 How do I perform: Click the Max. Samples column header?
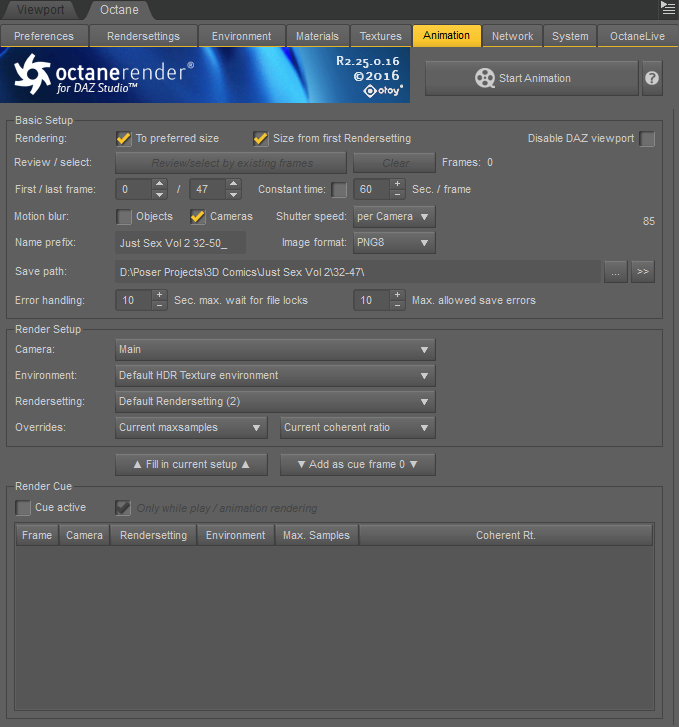316,535
